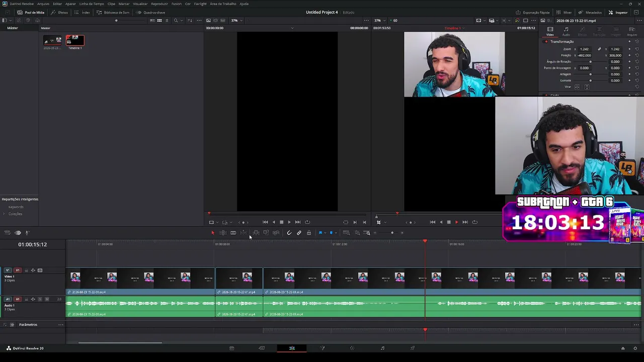Screen dimensions: 644x362
Task: Select the Timeline 1 thumbnail
Action: pyautogui.click(x=75, y=40)
